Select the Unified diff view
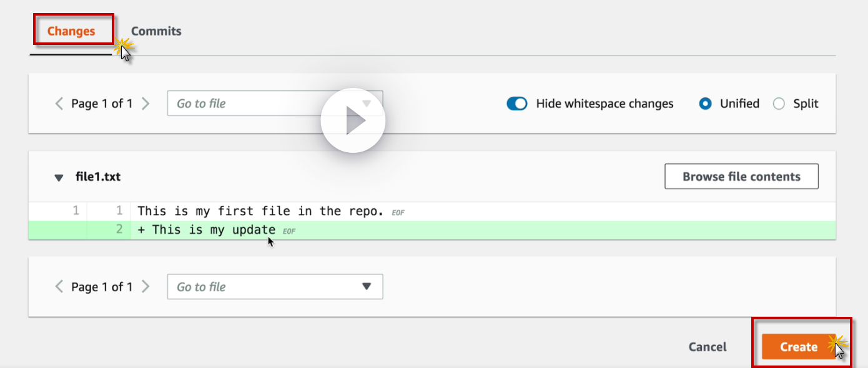This screenshot has width=868, height=368. pos(706,104)
